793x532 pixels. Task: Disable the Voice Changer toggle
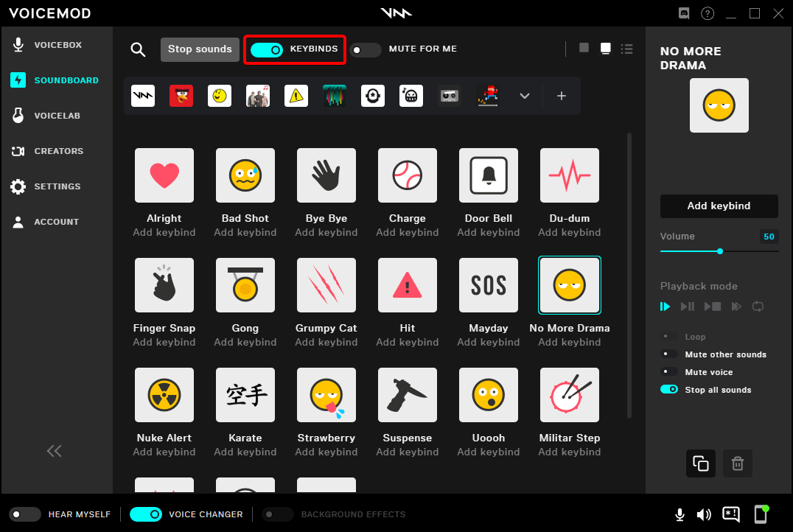pyautogui.click(x=146, y=514)
